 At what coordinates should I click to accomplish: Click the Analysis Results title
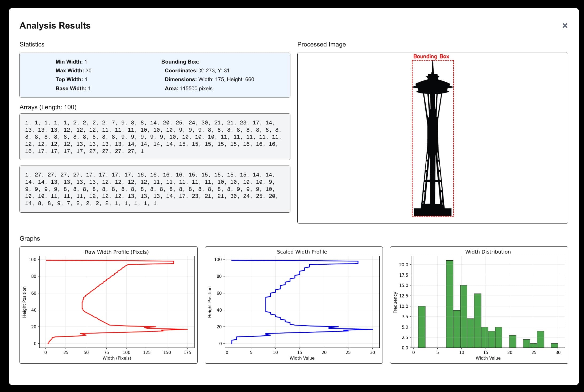coord(55,25)
